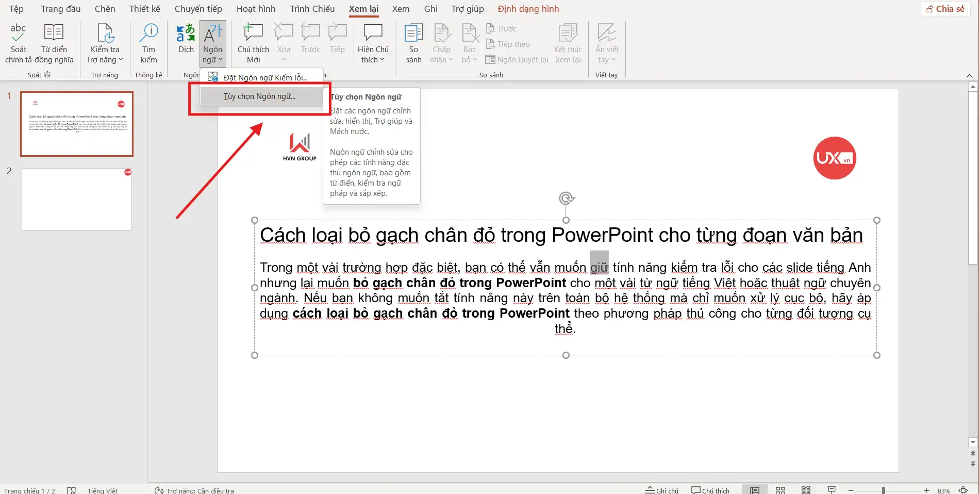Open the Từ điển đồng nghĩa thesaurus
Image resolution: width=980 pixels, height=494 pixels.
(54, 42)
